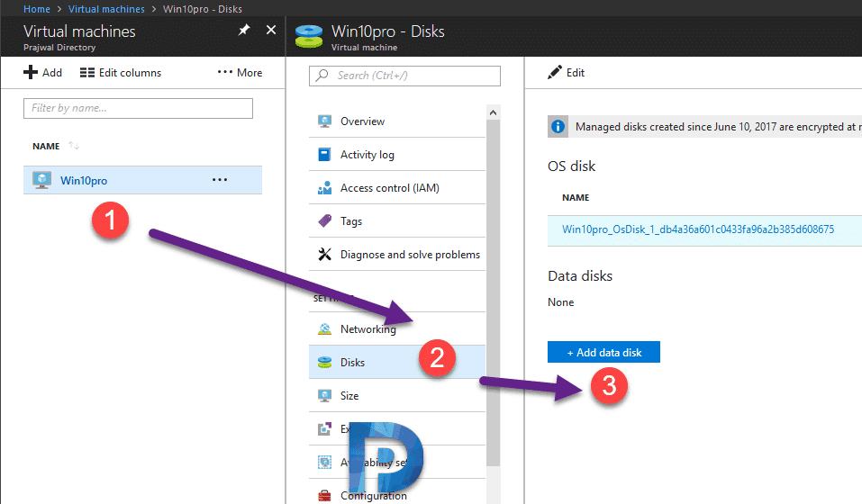
Task: Pin the Virtual machines blade
Action: pyautogui.click(x=244, y=31)
